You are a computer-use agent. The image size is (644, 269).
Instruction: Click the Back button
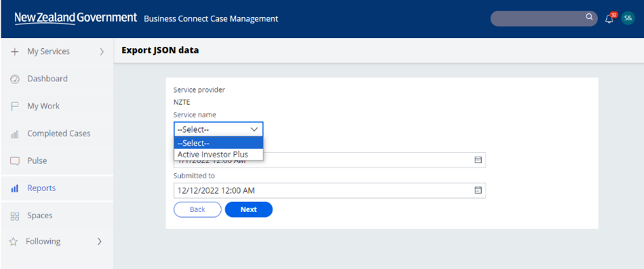[x=197, y=209]
